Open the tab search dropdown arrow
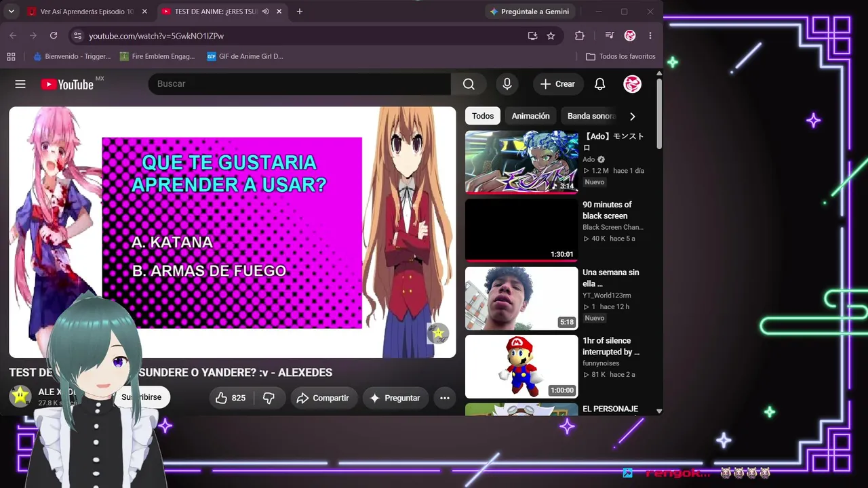This screenshot has height=488, width=868. (x=12, y=12)
